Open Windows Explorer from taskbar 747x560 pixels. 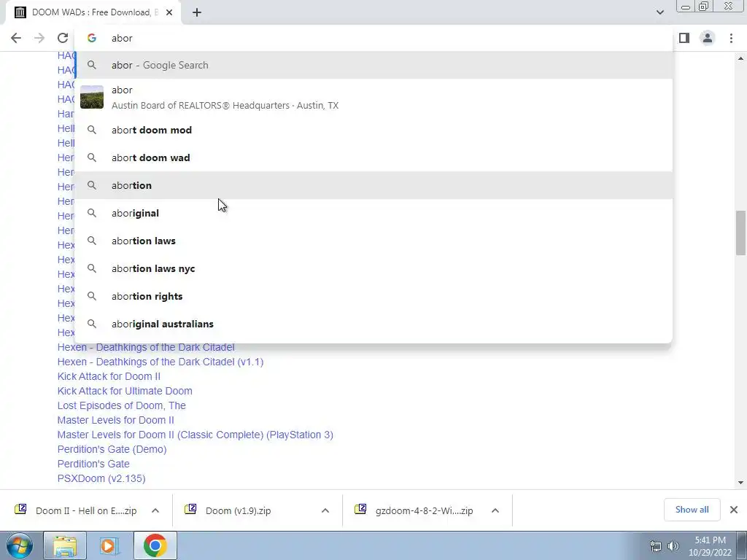[x=65, y=545]
